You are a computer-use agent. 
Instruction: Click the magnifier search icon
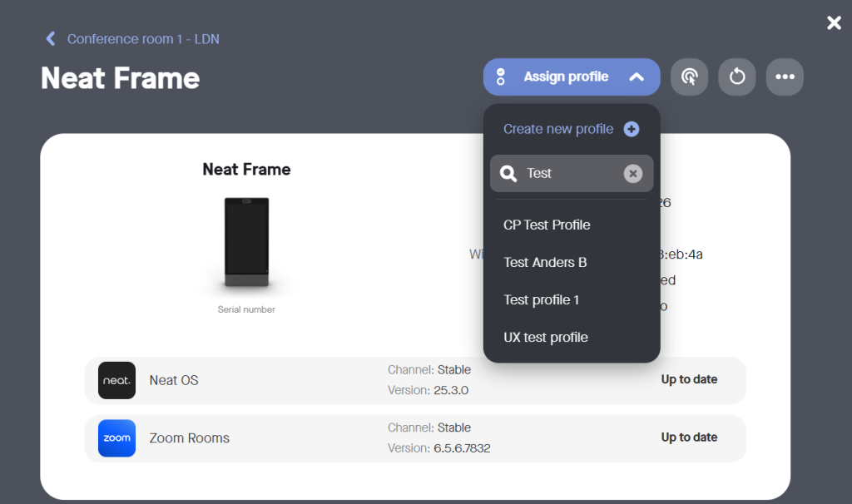(508, 173)
